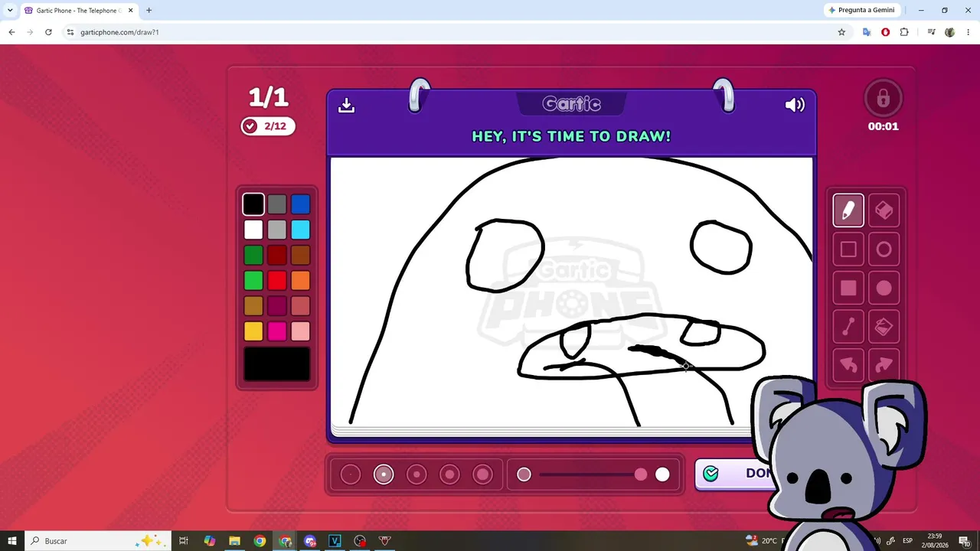
Task: Open File Explorer from the taskbar
Action: 235,541
